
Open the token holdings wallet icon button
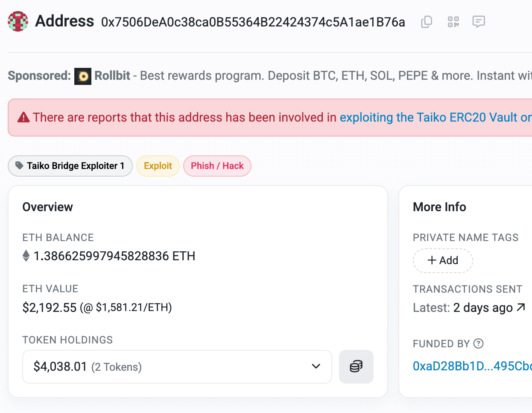coord(356,366)
